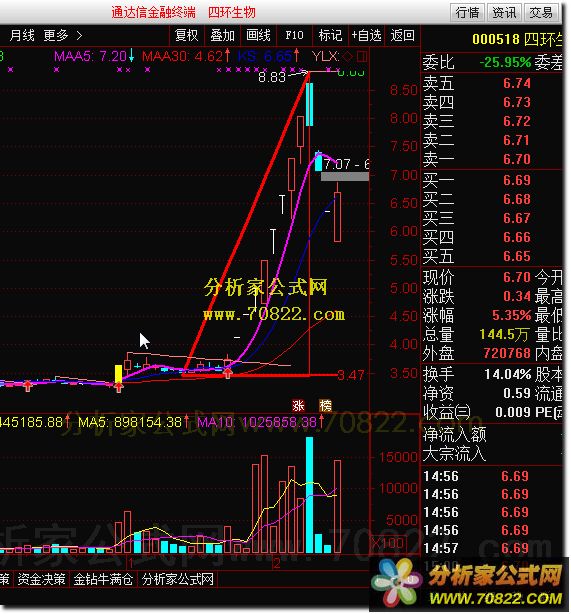Toggle +自选 watchlist for this stock

tap(367, 36)
